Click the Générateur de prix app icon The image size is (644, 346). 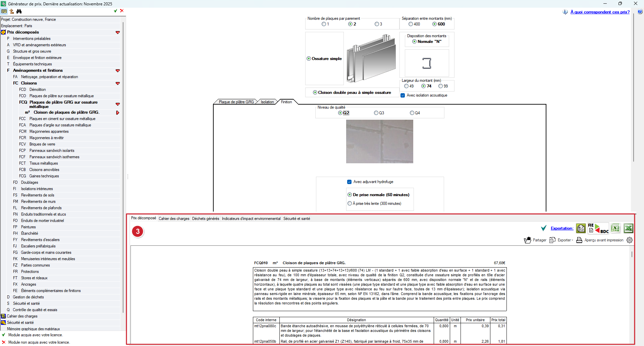(x=3, y=4)
